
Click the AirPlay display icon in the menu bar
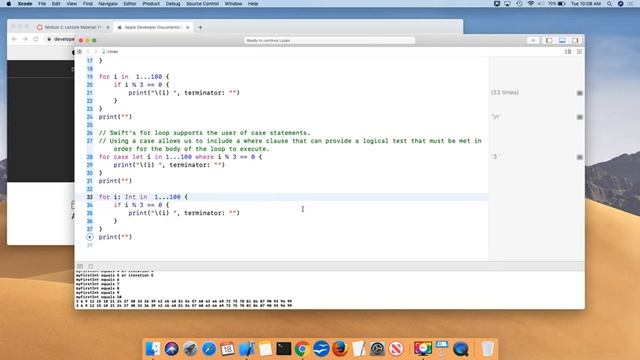point(507,4)
